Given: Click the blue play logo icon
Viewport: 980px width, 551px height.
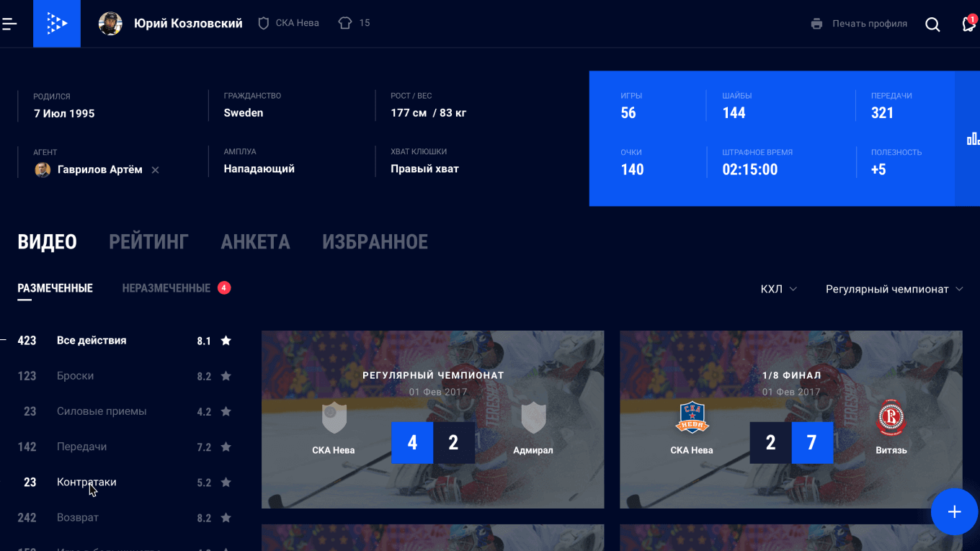Looking at the screenshot, I should click(x=57, y=24).
